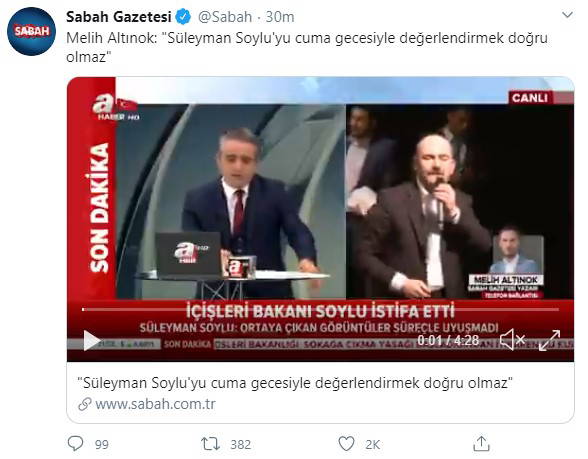Retweet using the arrows icon
Viewport: 588px width, 459px height.
[210, 444]
